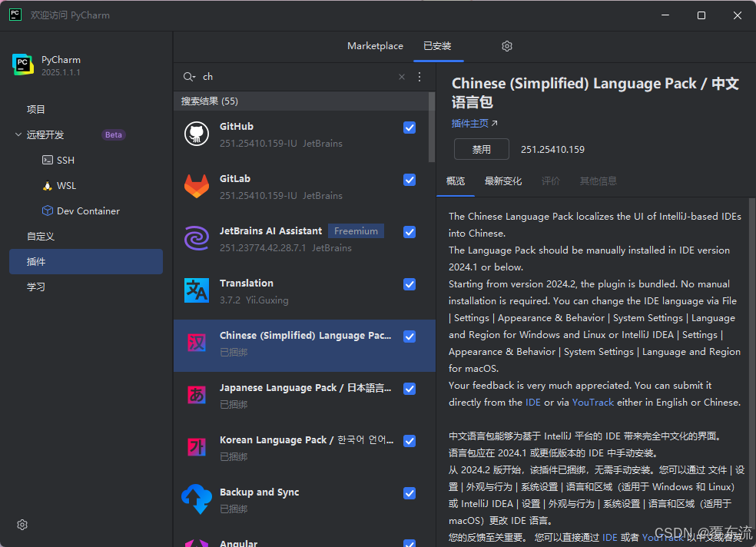Open the settings gear at sidebar bottom
The width and height of the screenshot is (756, 547).
click(x=22, y=525)
